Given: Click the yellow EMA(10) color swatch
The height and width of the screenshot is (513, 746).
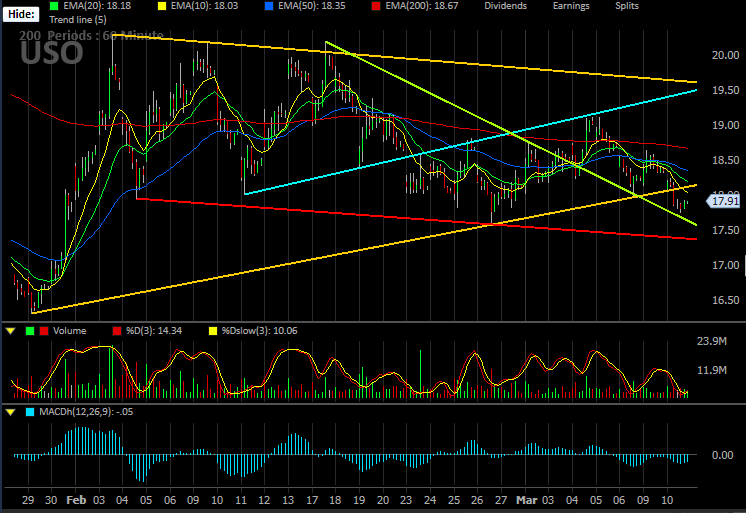Looking at the screenshot, I should pyautogui.click(x=162, y=6).
